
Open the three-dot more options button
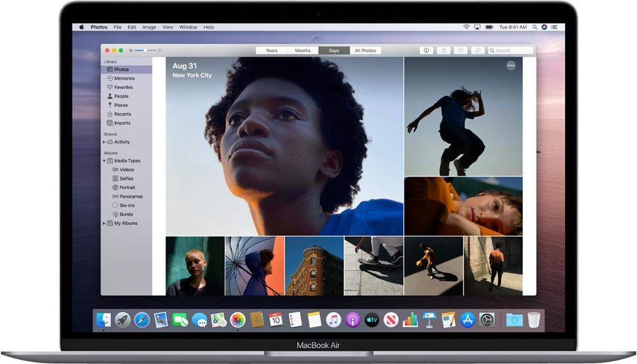[511, 66]
